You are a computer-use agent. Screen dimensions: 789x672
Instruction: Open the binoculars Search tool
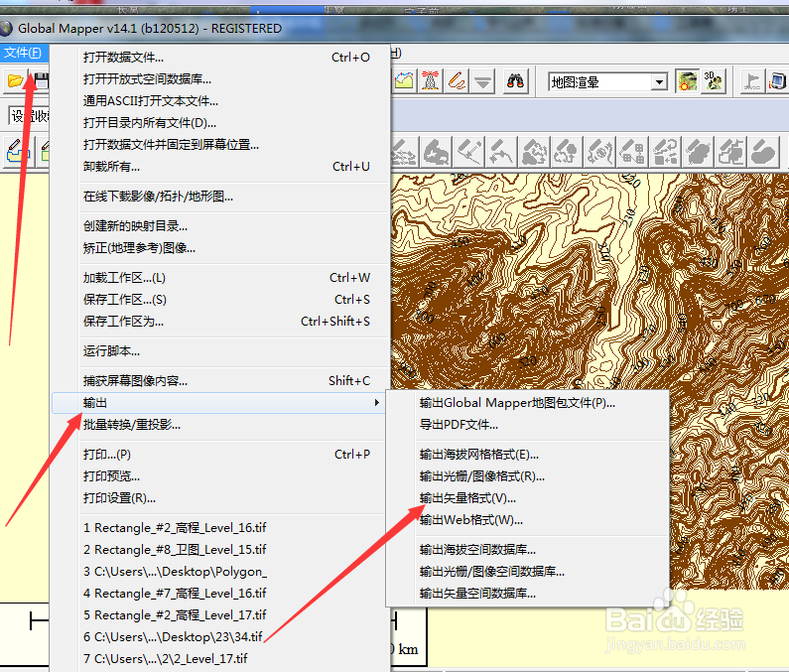coord(515,80)
